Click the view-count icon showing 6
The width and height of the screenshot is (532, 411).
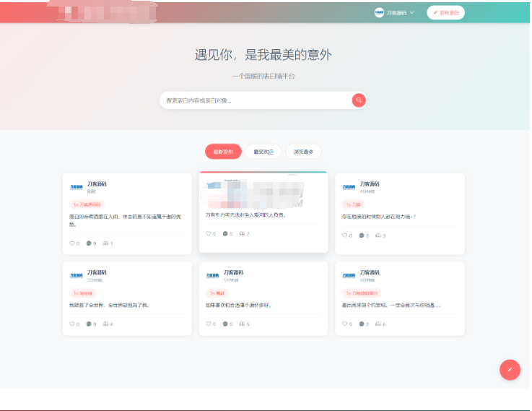[378, 324]
